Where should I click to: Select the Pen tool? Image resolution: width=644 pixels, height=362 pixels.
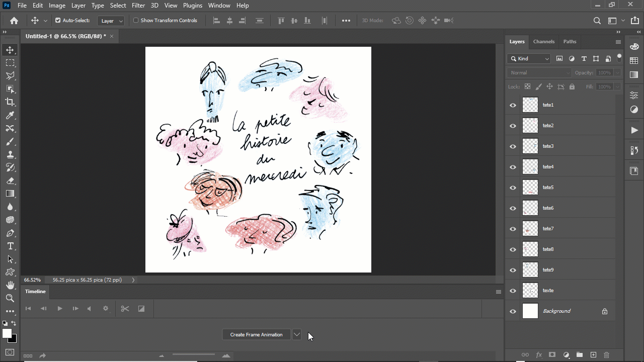pos(10,233)
